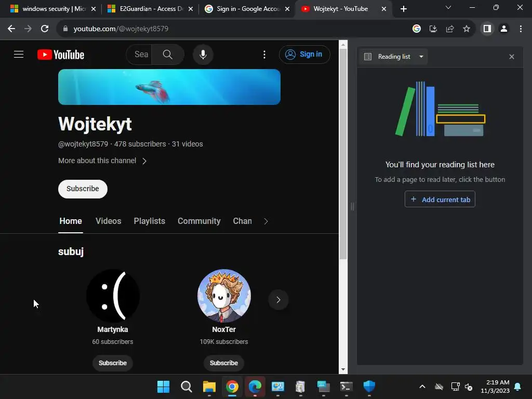This screenshot has width=532, height=399.
Task: Subscribe to Martynka
Action: (113, 363)
